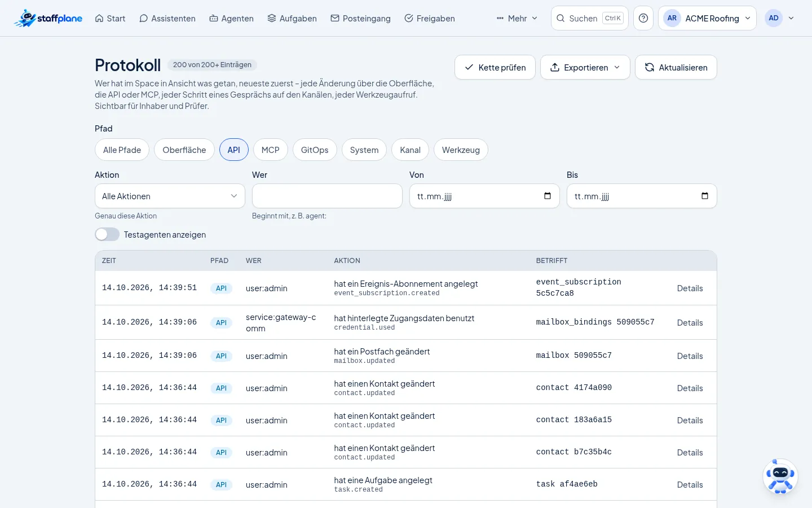Click the Kette prüfen button
Screen dimensions: 812x508
point(495,67)
